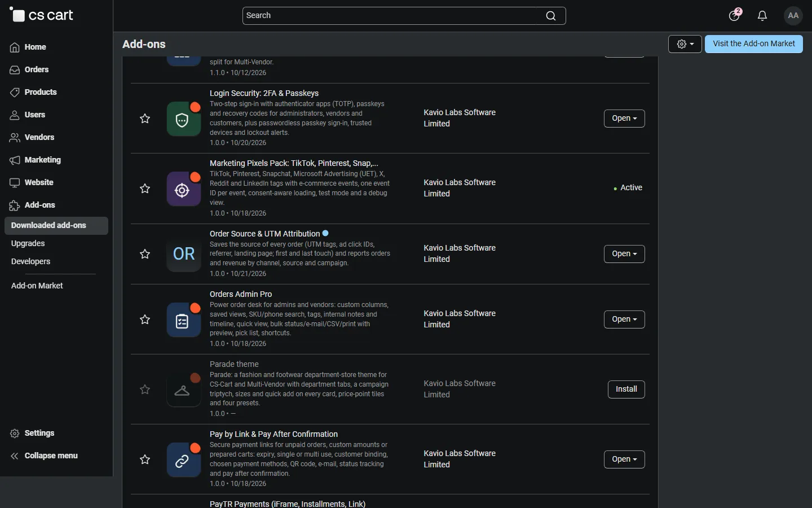The width and height of the screenshot is (812, 508).
Task: Star the Order Source & UTM Attribution add-on
Action: tap(145, 254)
